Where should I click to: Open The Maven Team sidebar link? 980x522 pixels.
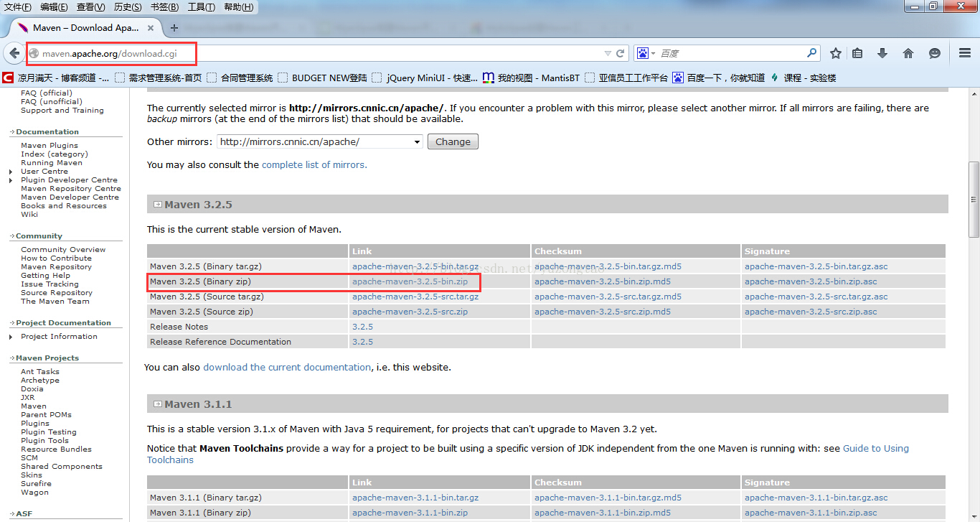coord(55,302)
